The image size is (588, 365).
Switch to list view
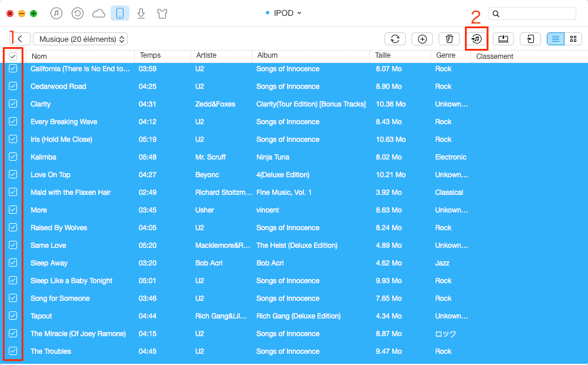[556, 39]
